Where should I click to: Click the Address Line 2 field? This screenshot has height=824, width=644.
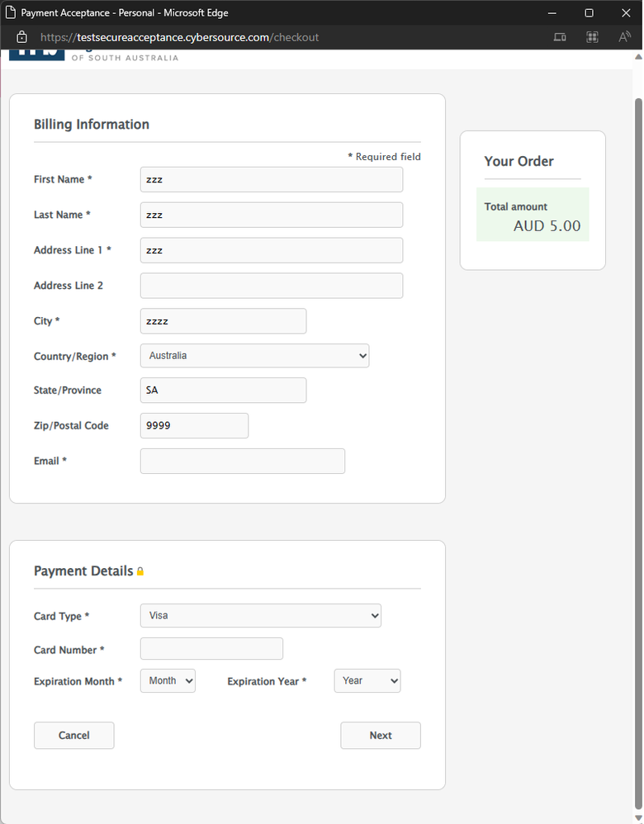[271, 286]
